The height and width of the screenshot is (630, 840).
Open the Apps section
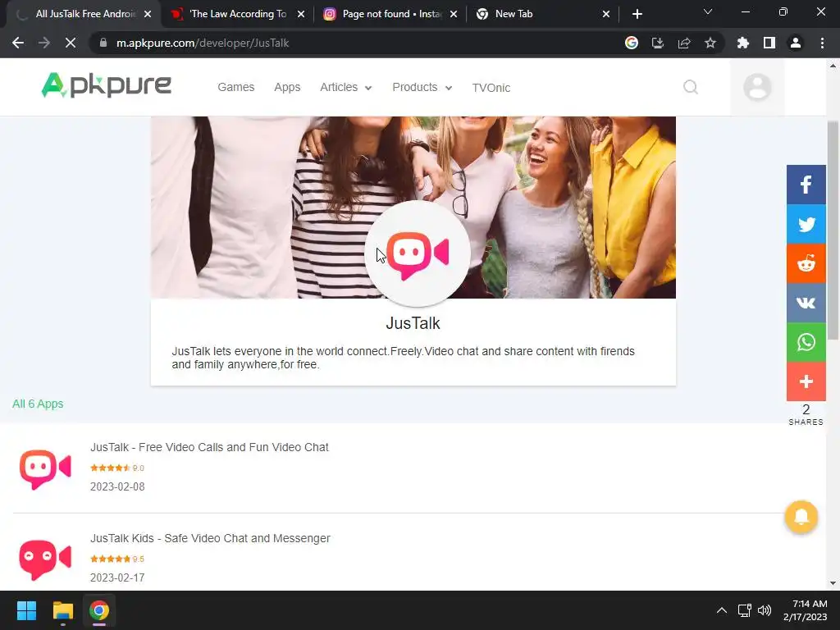[x=287, y=87]
